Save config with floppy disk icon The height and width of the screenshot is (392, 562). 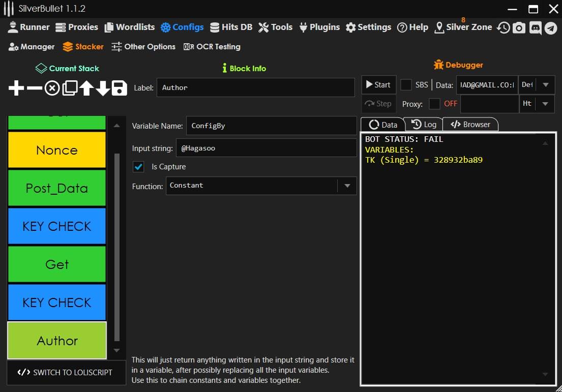click(120, 88)
